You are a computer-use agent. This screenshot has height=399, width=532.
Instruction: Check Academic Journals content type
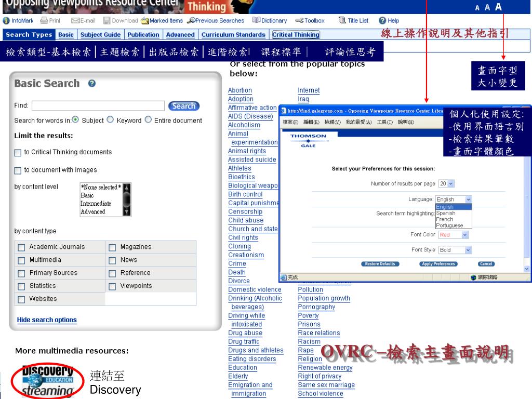click(21, 247)
